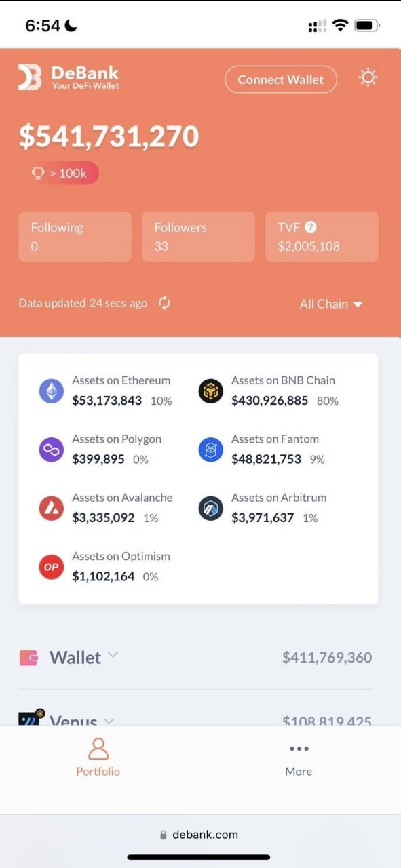
Task: Open the All Chain dropdown
Action: click(x=331, y=304)
